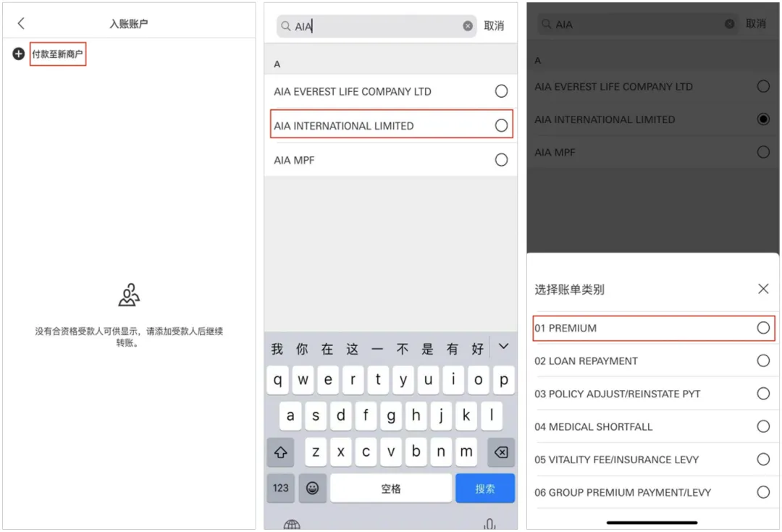Tap the no-payee people icon
The height and width of the screenshot is (532, 782).
tap(129, 295)
